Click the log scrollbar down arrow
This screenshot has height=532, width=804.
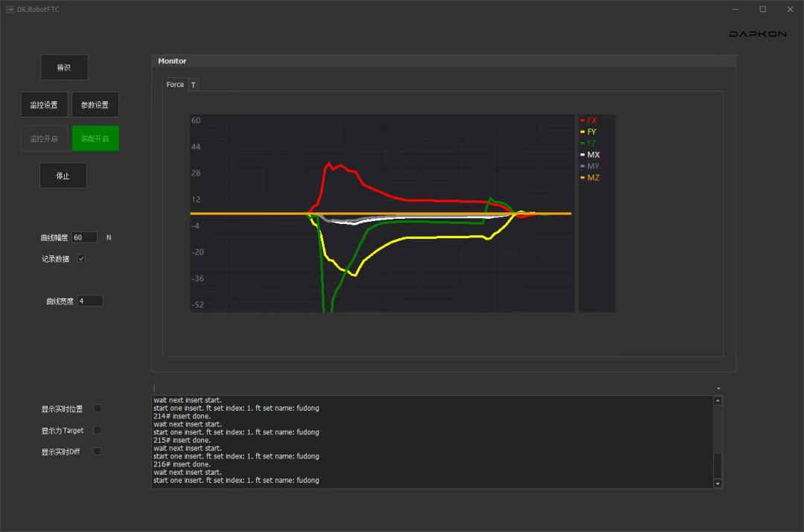click(x=718, y=484)
